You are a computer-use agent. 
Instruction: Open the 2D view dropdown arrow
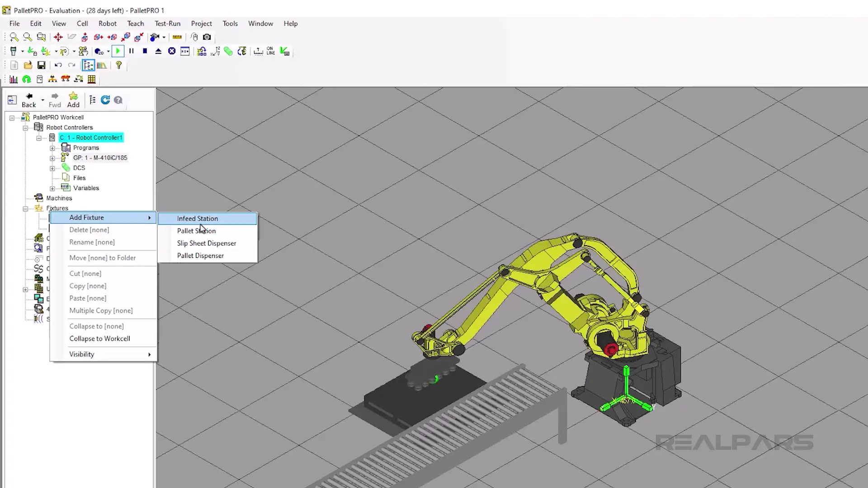[x=108, y=52]
